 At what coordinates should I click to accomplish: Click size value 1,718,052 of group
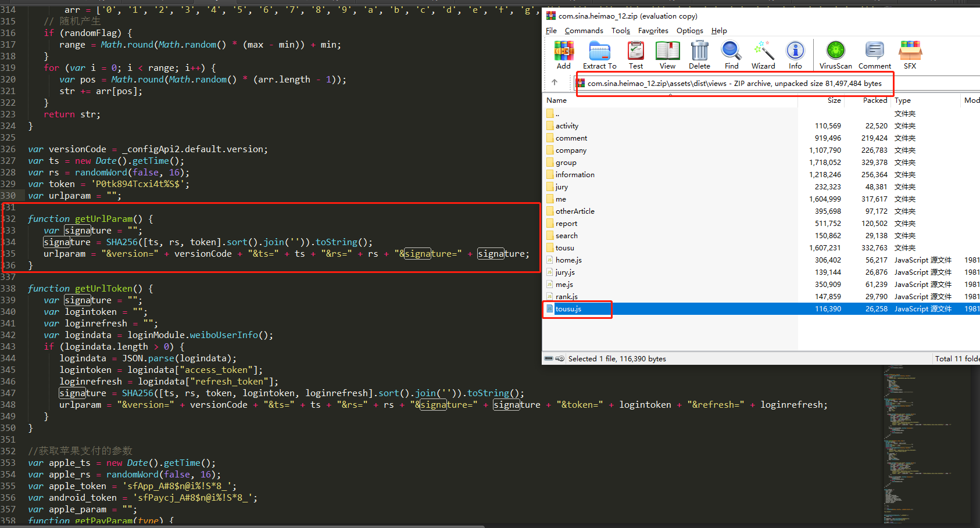click(825, 163)
